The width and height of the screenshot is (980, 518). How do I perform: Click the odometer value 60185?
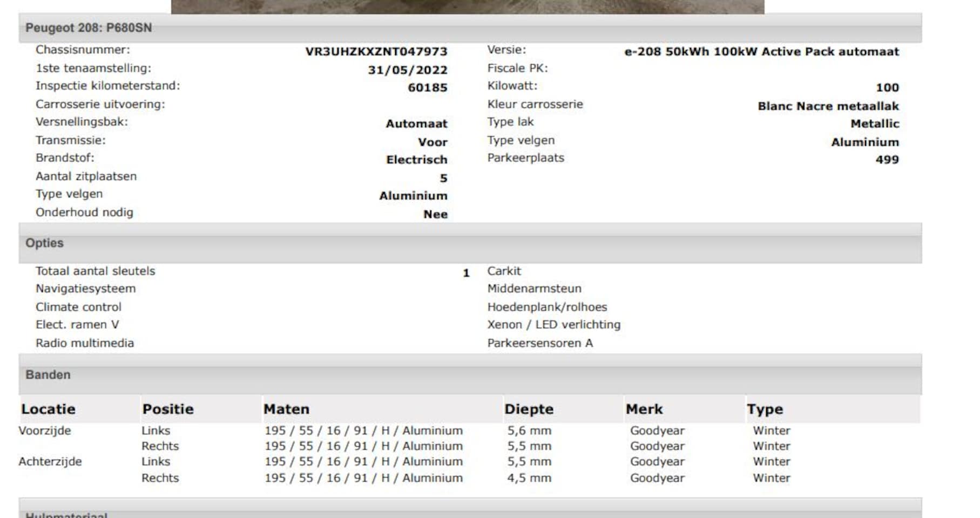pos(427,88)
